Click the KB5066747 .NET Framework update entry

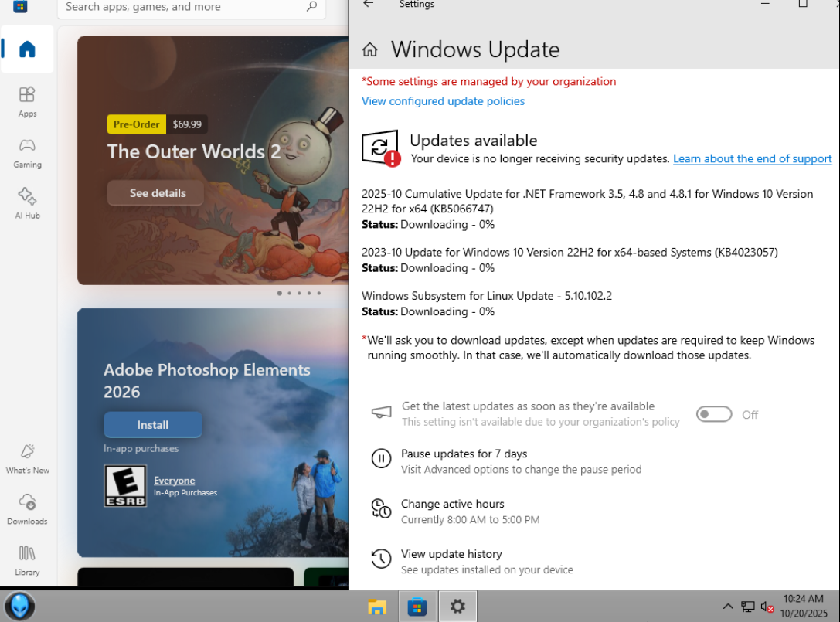click(587, 209)
